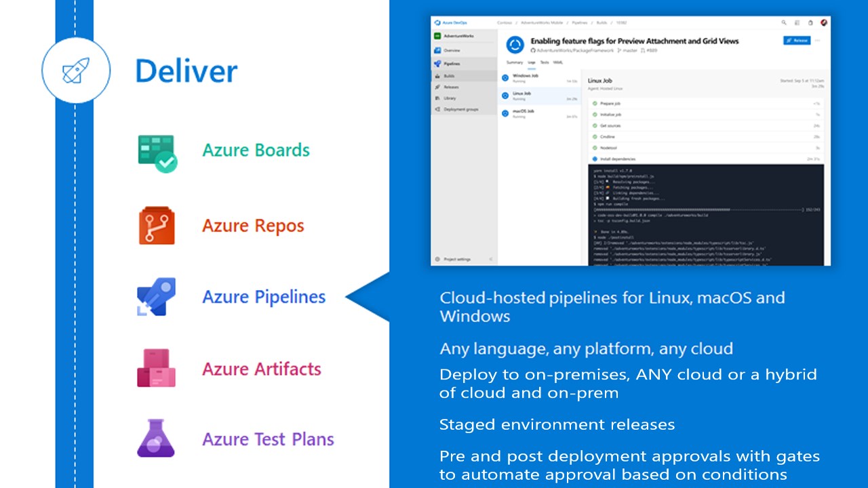Click the Release button
The image size is (868, 488).
797,41
